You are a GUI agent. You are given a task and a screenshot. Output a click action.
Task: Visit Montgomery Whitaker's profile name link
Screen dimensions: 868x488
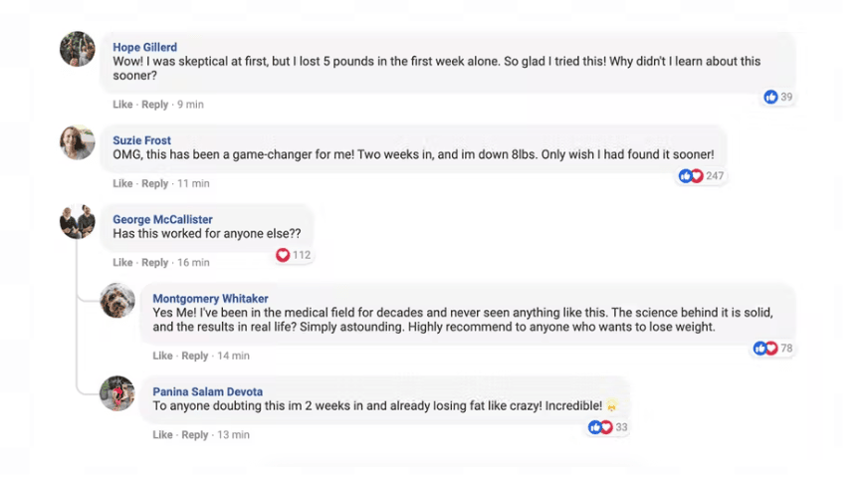tap(210, 299)
